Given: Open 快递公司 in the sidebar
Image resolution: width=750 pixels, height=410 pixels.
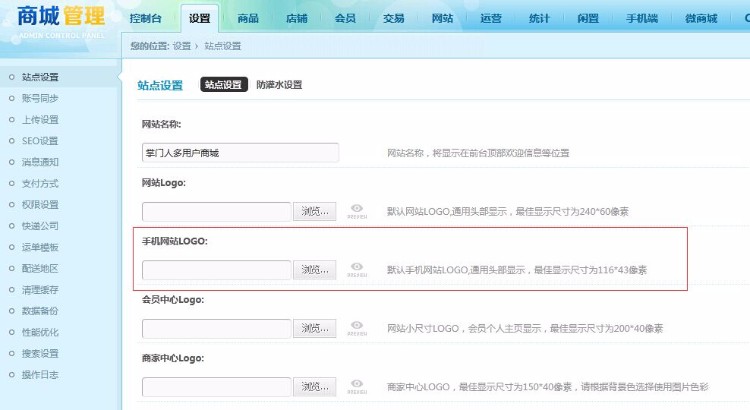Looking at the screenshot, I should coord(40,226).
